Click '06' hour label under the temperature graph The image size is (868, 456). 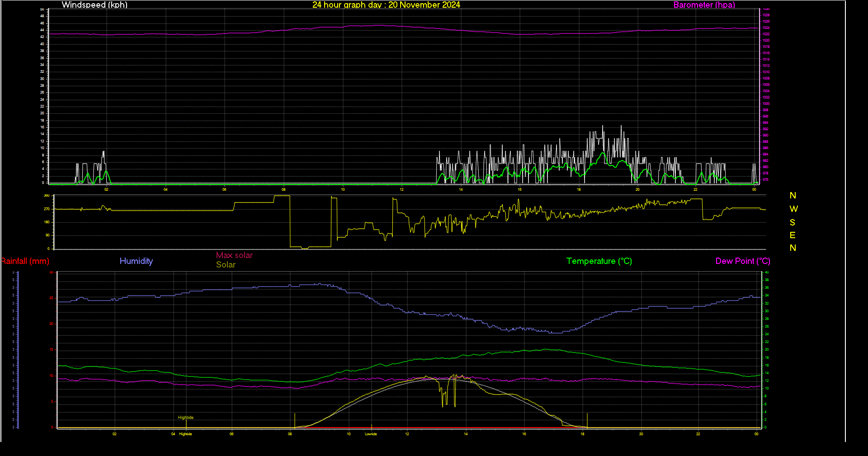(231, 434)
